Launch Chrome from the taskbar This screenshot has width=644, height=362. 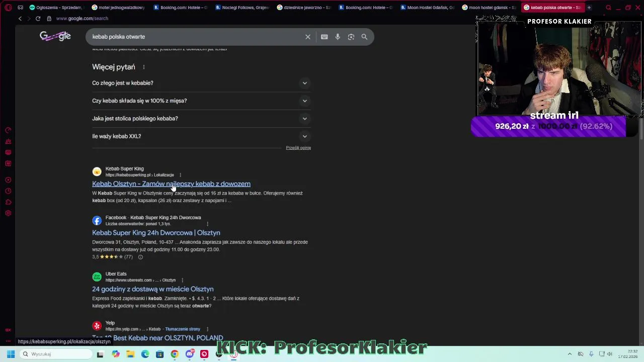[175, 354]
